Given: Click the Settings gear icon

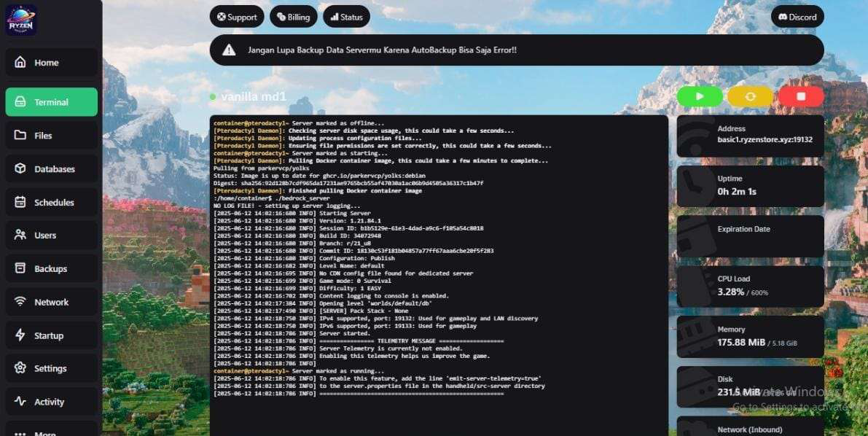Looking at the screenshot, I should click(x=20, y=368).
